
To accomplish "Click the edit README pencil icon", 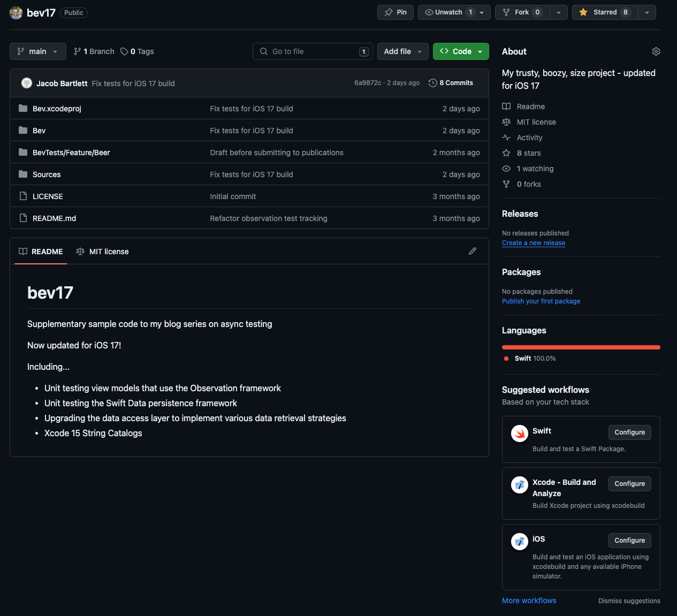I will pyautogui.click(x=473, y=251).
